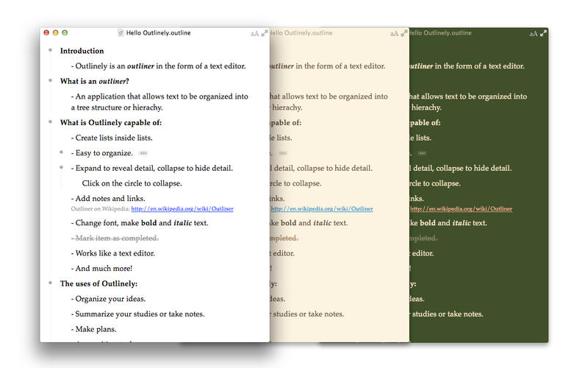Enter fullscreen in the green themed window
The height and width of the screenshot is (368, 588).
[x=543, y=33]
